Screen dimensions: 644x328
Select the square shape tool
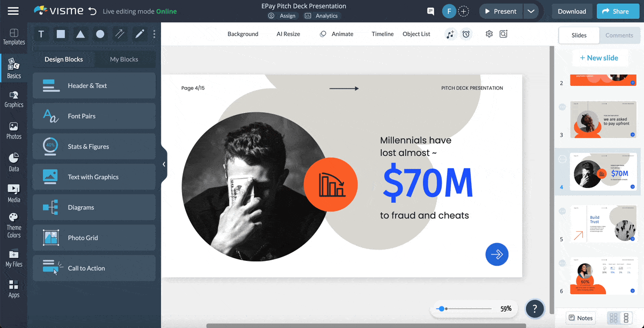(x=60, y=34)
